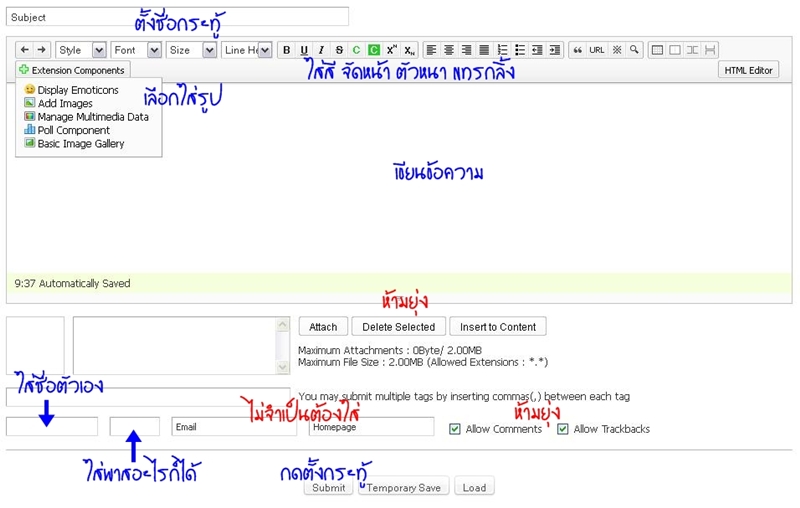Open the Line Height dropdown
Screen dimensions: 800x508
pos(246,50)
